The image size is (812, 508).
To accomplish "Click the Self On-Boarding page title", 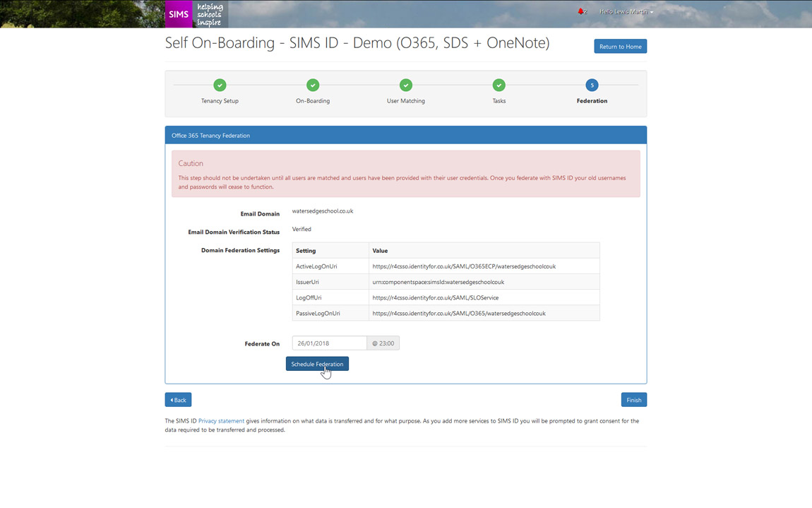I will 357,42.
